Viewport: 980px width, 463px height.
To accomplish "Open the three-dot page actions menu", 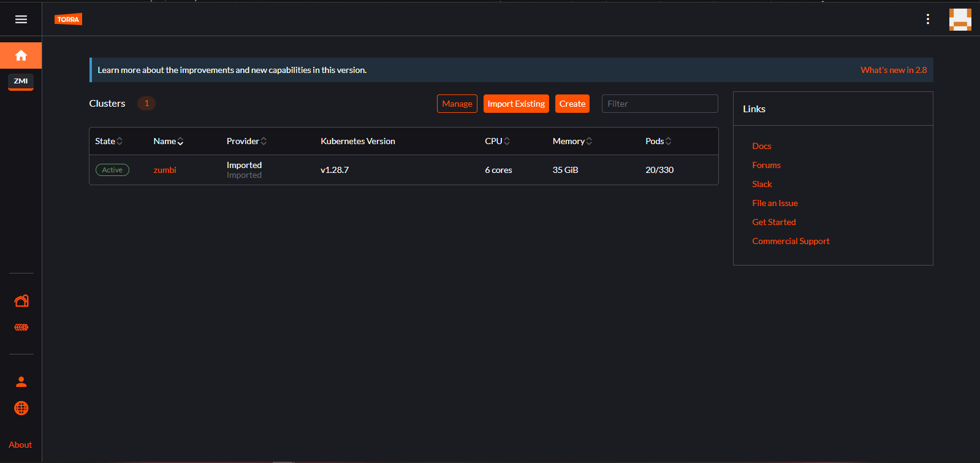I will tap(928, 20).
